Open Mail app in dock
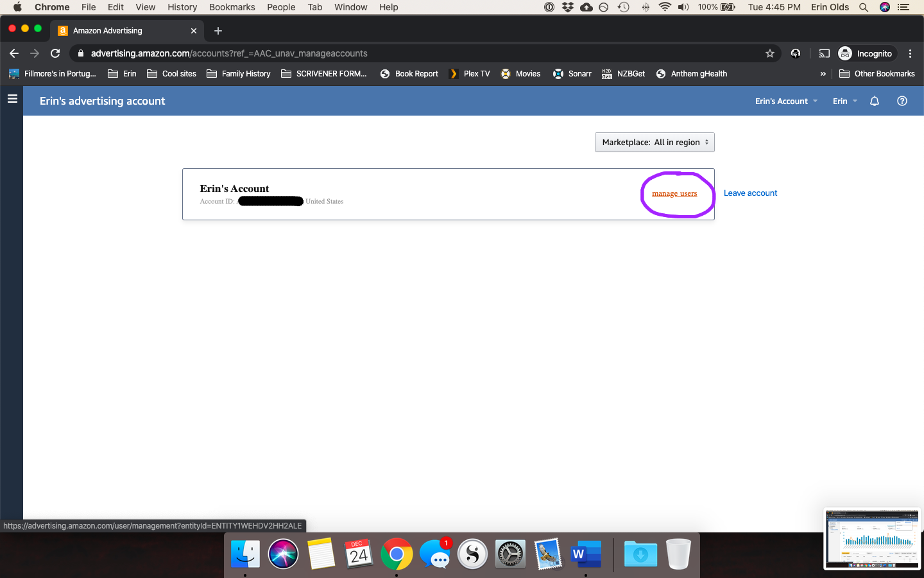The height and width of the screenshot is (578, 924). click(x=549, y=554)
